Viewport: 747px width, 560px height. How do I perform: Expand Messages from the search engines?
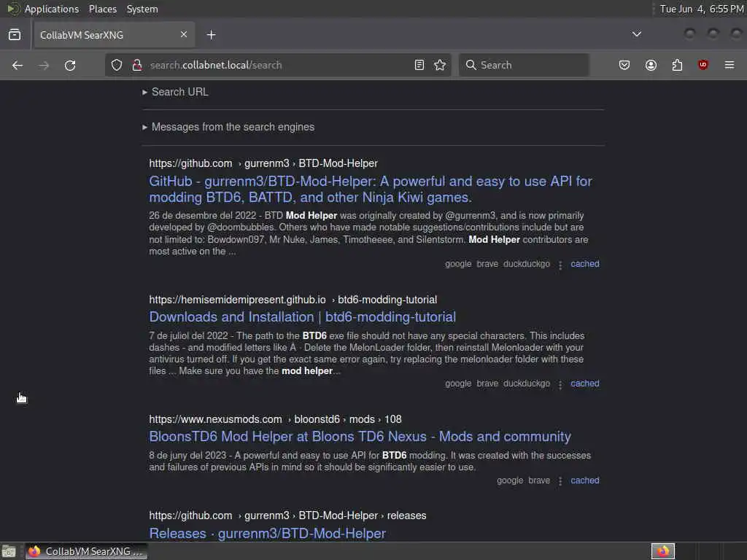click(228, 127)
